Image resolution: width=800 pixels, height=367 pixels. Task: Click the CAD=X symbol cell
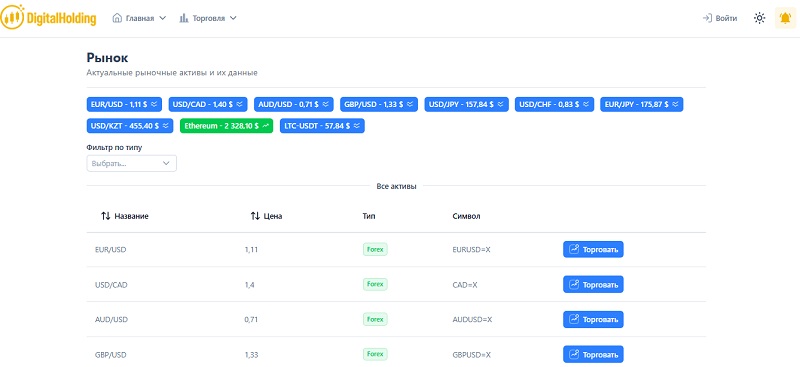465,285
